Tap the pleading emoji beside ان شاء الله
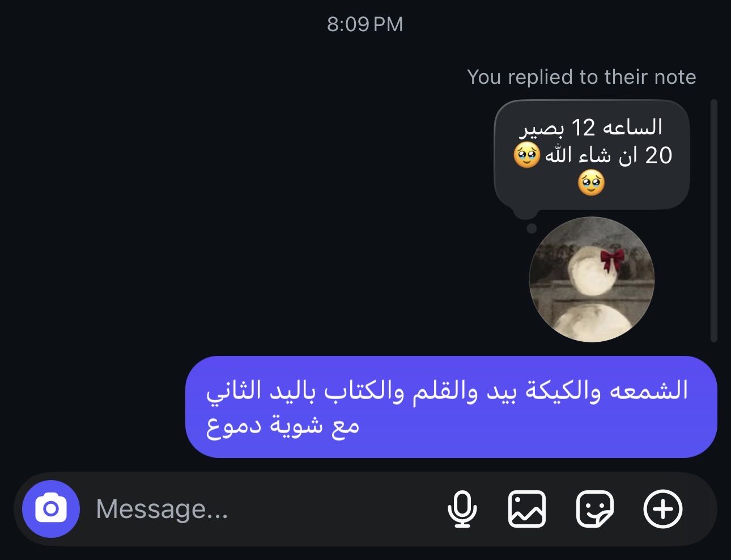Image resolution: width=731 pixels, height=560 pixels. 527,155
